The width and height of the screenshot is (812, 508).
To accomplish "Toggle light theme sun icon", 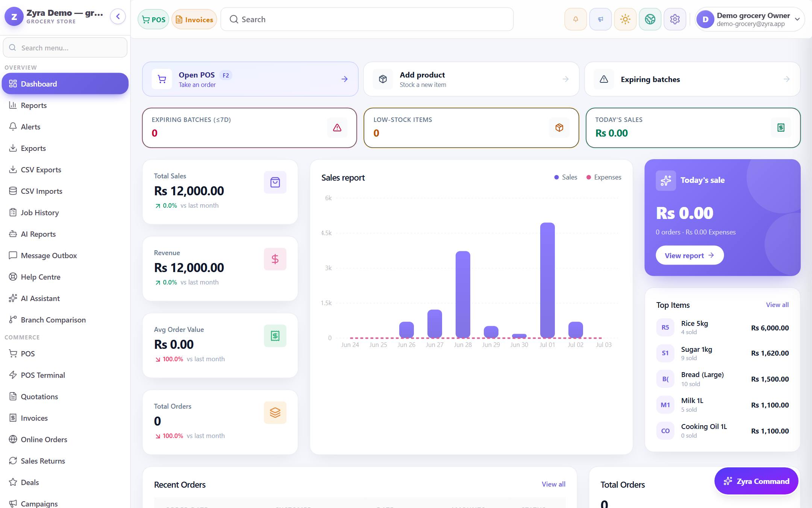I will 625,19.
